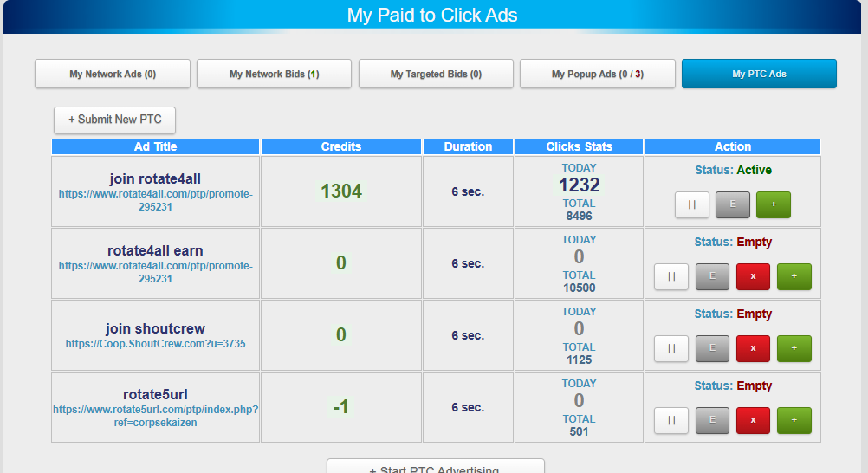The width and height of the screenshot is (868, 473).
Task: Open the Coop.ShoutCrew.com link
Action: pyautogui.click(x=156, y=344)
